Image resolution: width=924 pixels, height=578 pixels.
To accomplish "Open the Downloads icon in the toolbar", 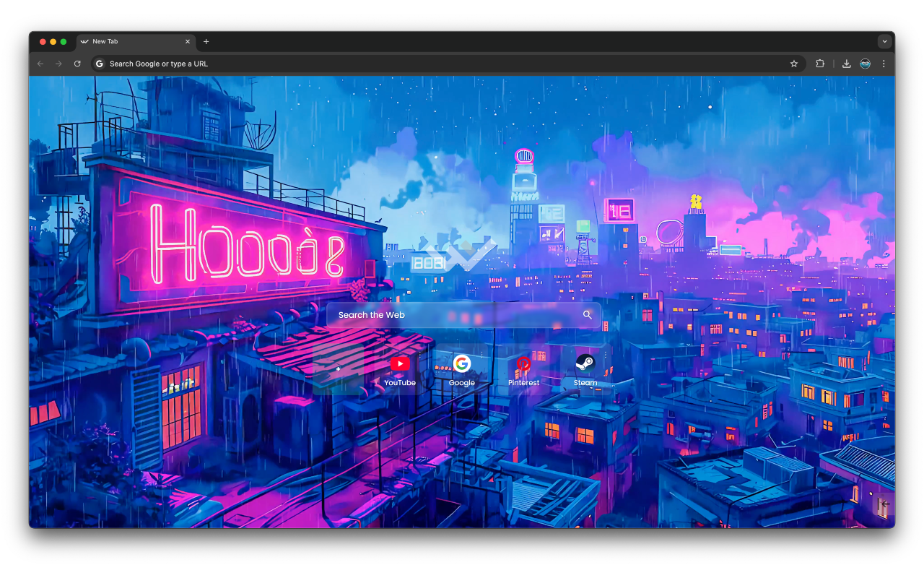I will 846,64.
